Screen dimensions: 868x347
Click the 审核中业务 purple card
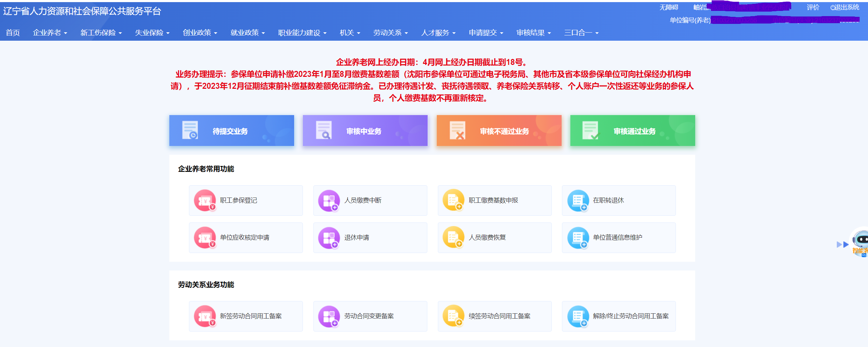tap(365, 131)
